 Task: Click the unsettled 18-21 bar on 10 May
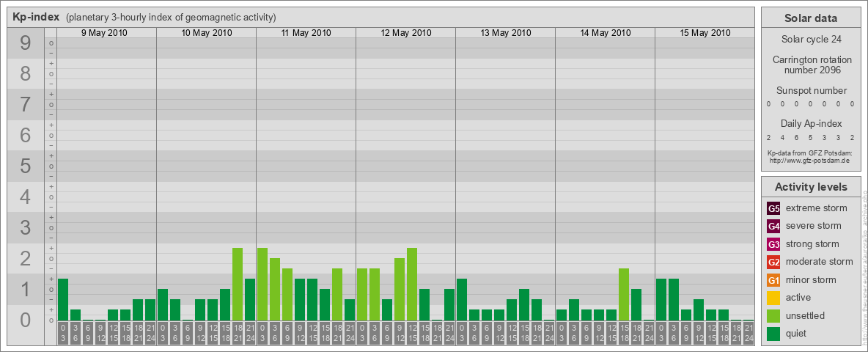coord(238,284)
